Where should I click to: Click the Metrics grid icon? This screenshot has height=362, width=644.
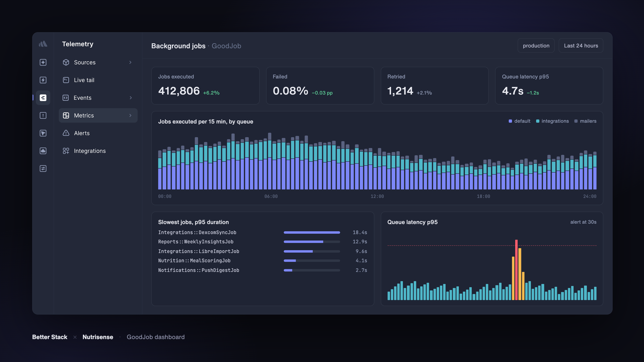66,115
